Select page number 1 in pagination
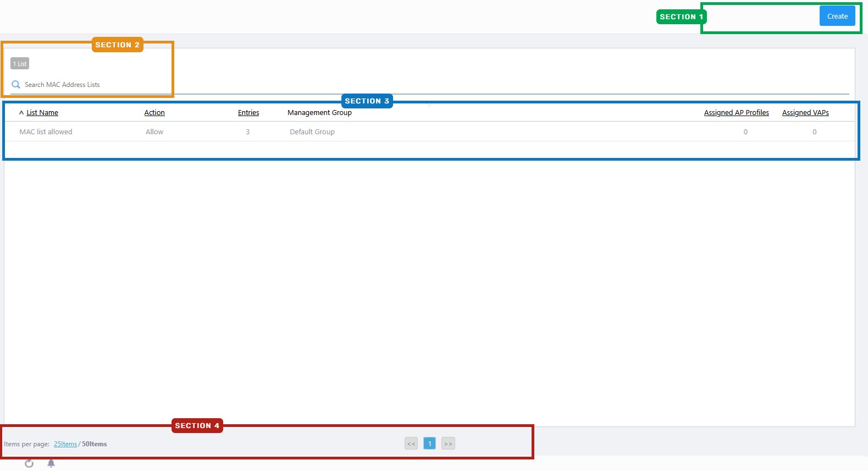The image size is (868, 471). pos(430,443)
